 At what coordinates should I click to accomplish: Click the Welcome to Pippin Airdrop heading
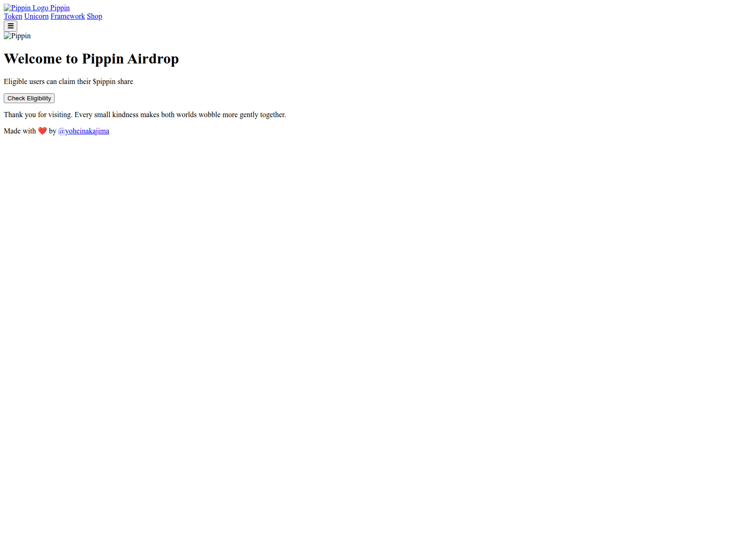91,59
